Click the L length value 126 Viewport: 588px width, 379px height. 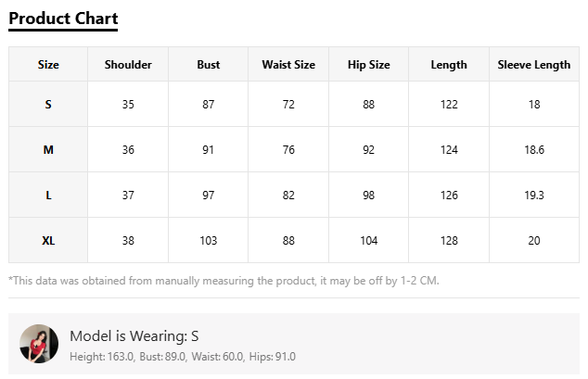(449, 196)
